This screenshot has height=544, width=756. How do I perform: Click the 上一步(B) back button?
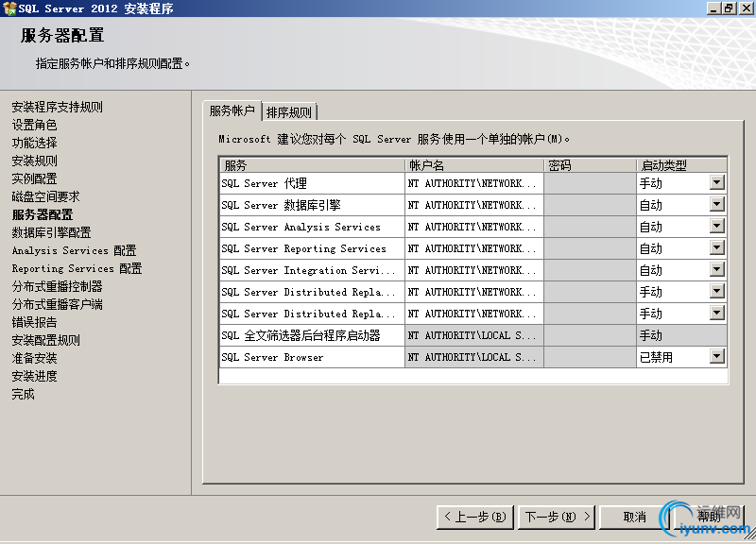475,517
